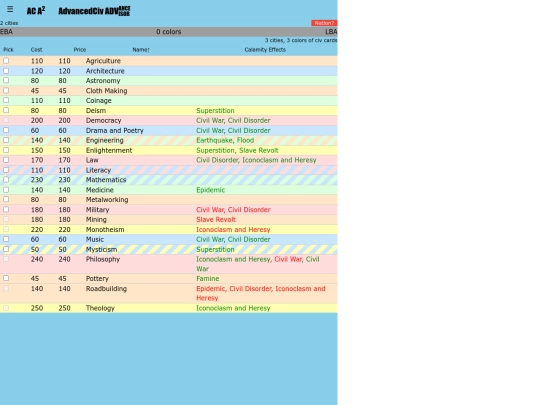Tick the Engineering checkbox
Viewport: 540px width, 405px height.
tap(6, 140)
